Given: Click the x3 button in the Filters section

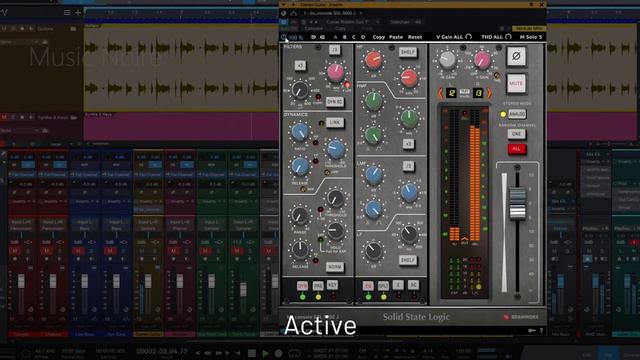Looking at the screenshot, I should point(300,66).
